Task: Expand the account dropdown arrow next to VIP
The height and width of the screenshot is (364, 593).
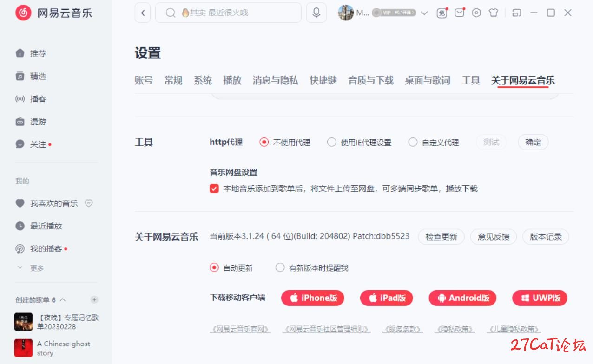Action: click(424, 13)
